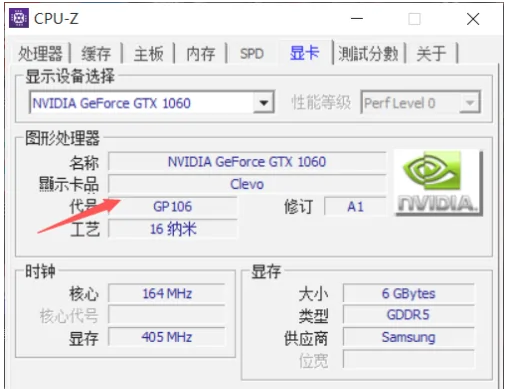Click the Samsung vendor value
This screenshot has width=508, height=389.
(409, 337)
